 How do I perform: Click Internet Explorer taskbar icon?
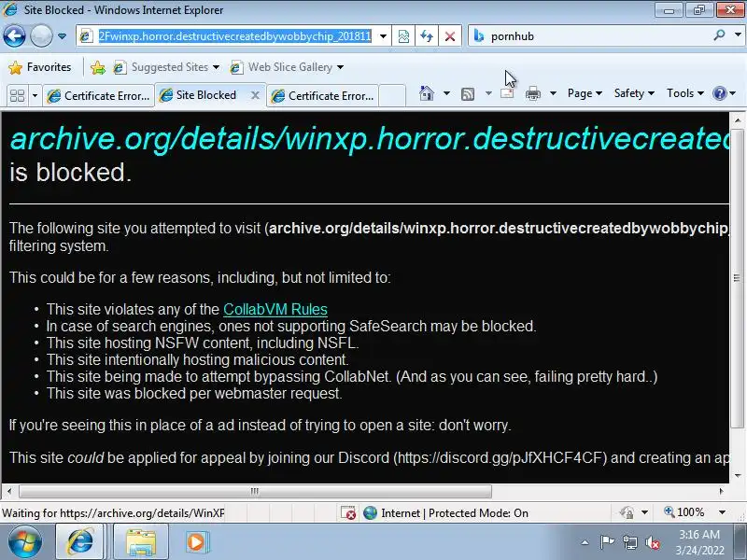(79, 542)
